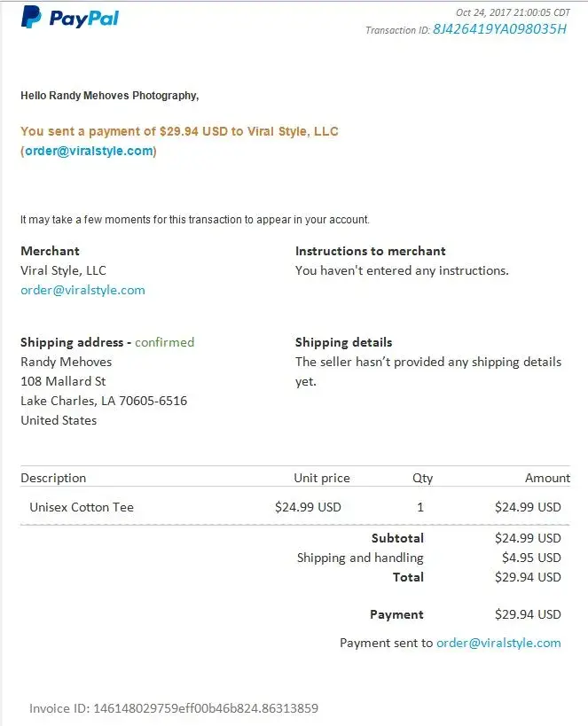Select the 'Instructions to merchant' heading
The image size is (588, 726).
click(x=370, y=251)
